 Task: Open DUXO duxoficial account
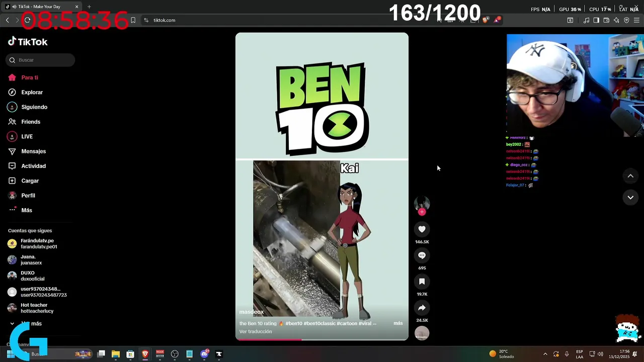26,276
